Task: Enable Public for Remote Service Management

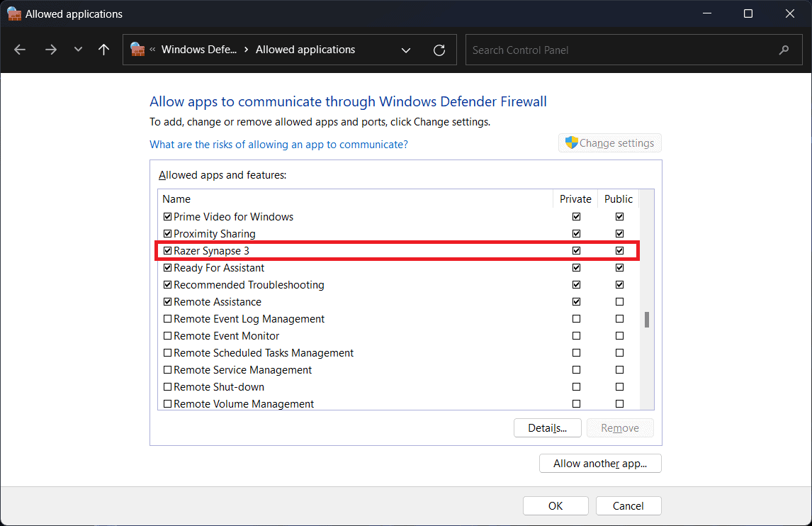Action: pos(619,370)
